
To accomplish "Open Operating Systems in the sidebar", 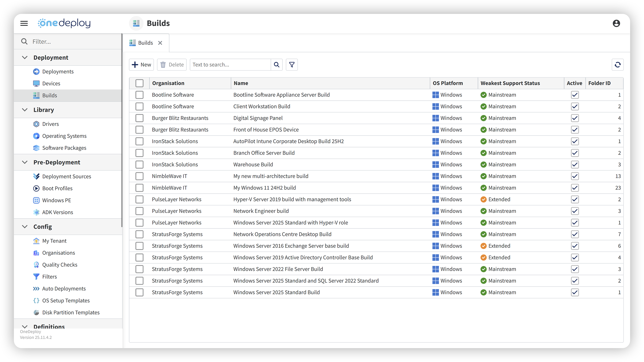I will 64,136.
